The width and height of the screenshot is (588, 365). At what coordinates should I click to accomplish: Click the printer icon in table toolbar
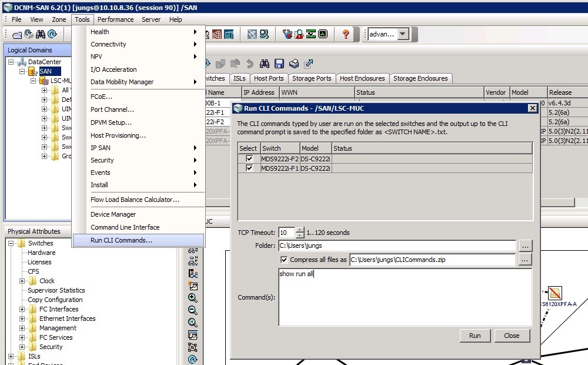point(293,64)
